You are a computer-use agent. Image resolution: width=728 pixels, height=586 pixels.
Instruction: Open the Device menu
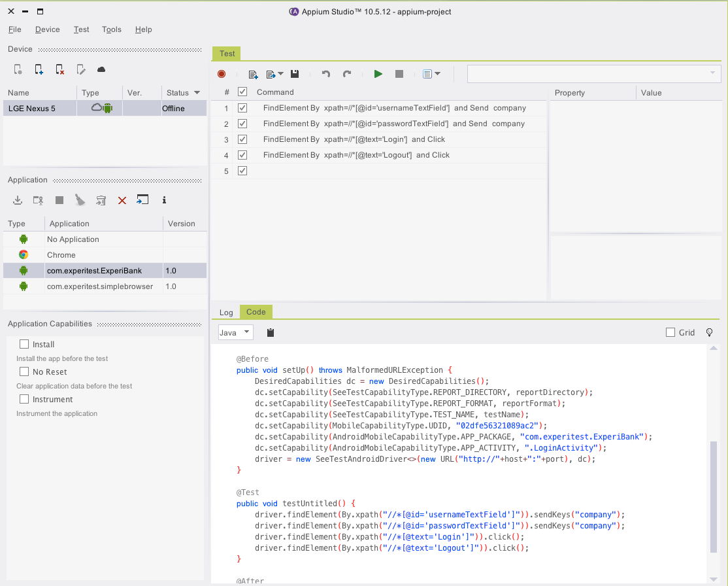click(47, 29)
